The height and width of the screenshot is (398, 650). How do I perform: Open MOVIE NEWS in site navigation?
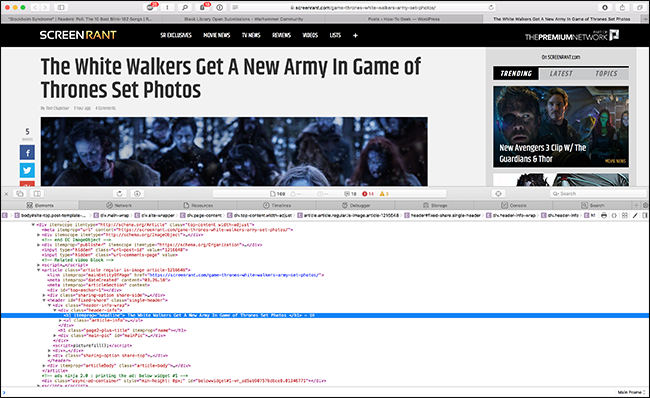(216, 35)
